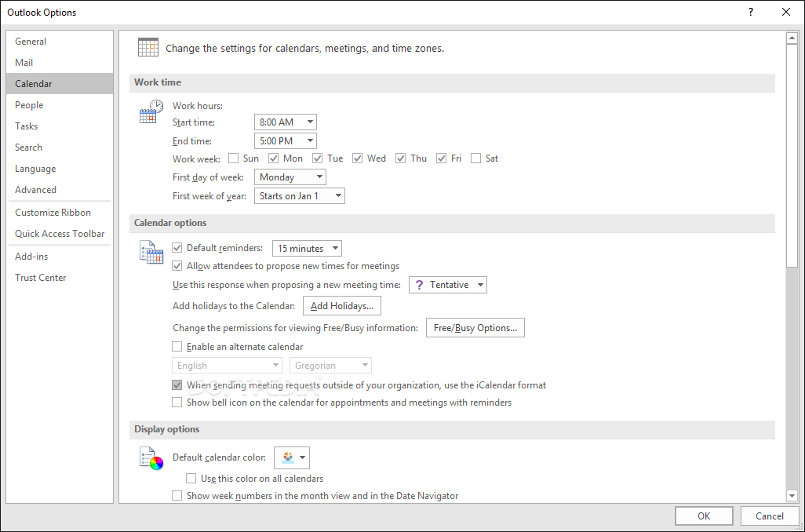This screenshot has height=532, width=805.
Task: Uncheck the Fri work week box
Action: click(x=441, y=159)
